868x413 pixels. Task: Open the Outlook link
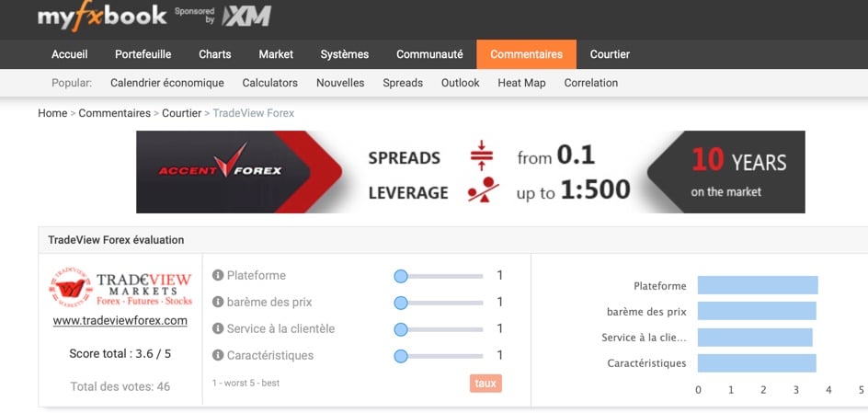(460, 83)
